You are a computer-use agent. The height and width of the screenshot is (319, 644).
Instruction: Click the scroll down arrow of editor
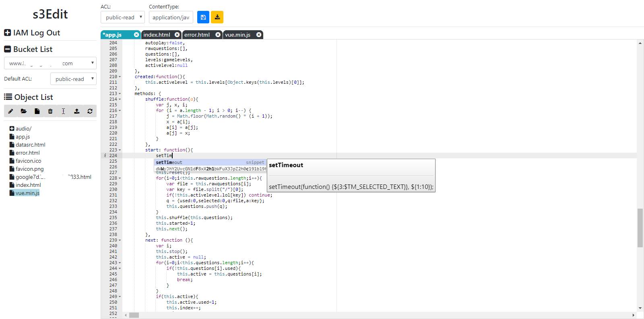640,308
